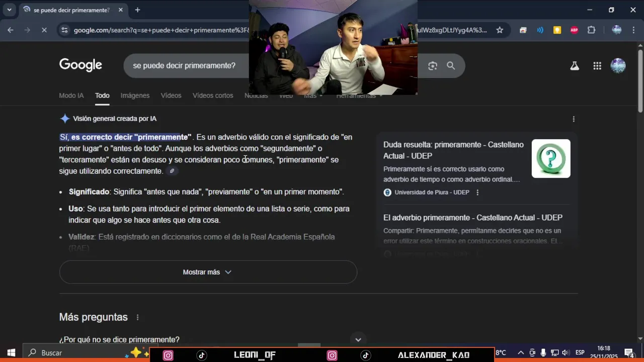Open 'Duda resuelta: primeramente' UDEP link

[x=453, y=150]
